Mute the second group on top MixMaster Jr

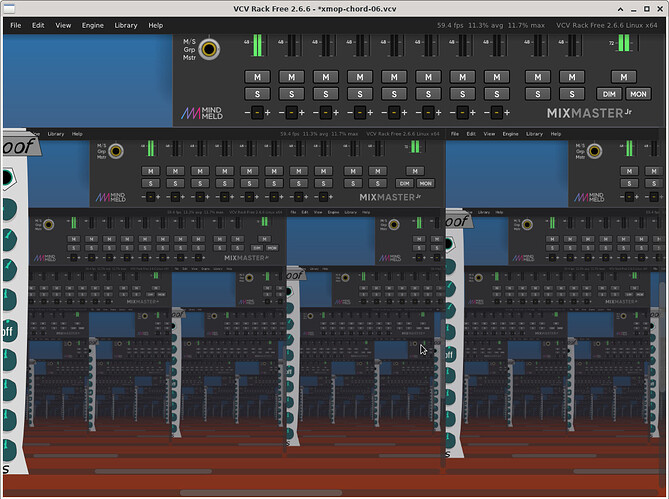click(572, 77)
